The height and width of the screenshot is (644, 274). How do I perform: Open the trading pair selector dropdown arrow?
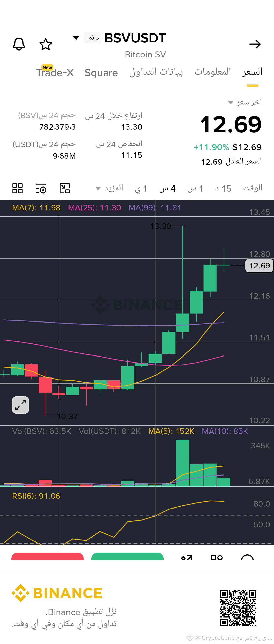pos(76,38)
